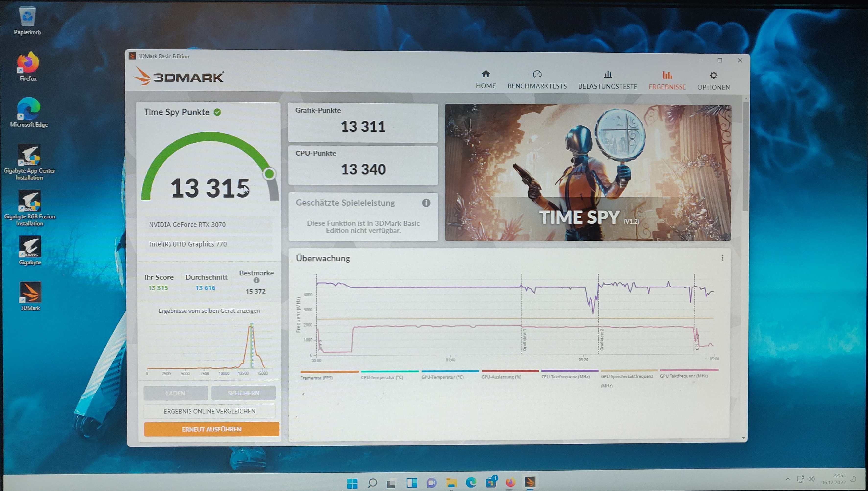
Task: Click green validation checkmark next to Time Spy Punkte
Action: click(x=218, y=112)
